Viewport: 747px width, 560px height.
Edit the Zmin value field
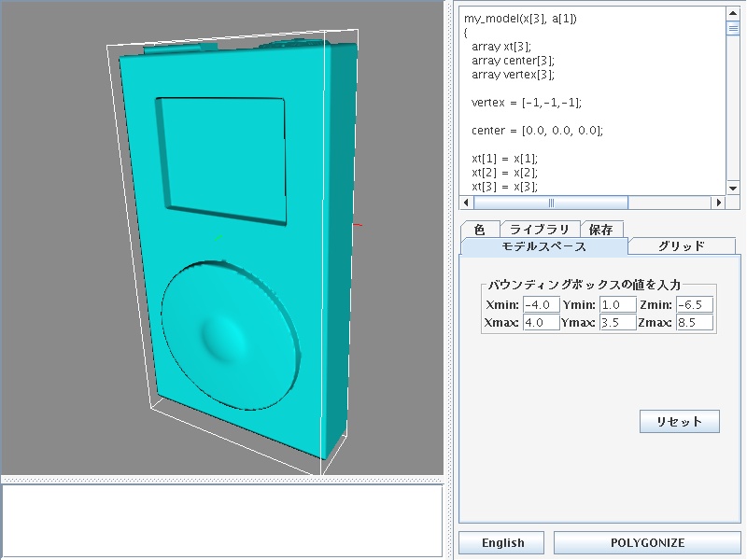pyautogui.click(x=695, y=305)
